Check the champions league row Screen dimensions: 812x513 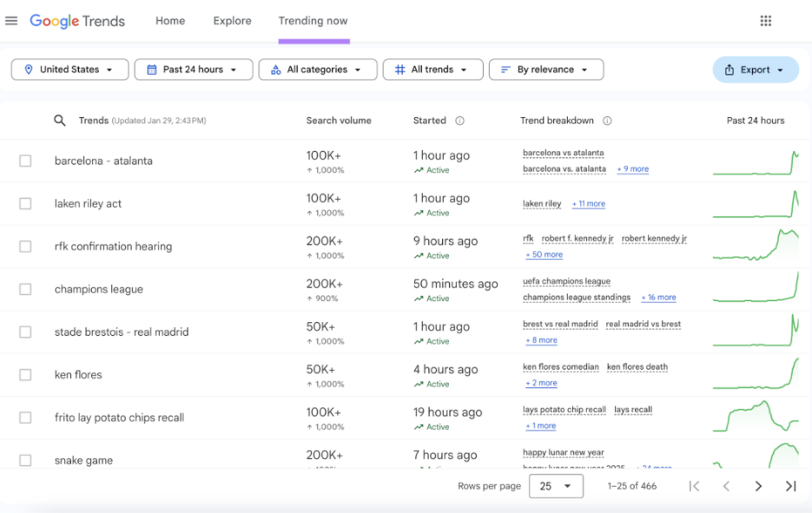pos(25,289)
